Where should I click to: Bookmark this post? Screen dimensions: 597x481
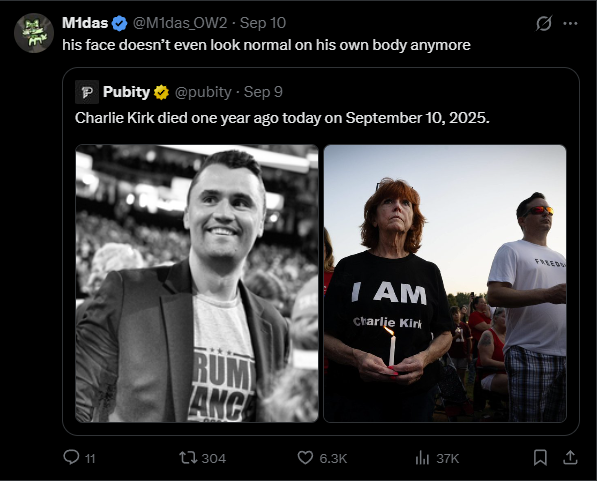[540, 458]
